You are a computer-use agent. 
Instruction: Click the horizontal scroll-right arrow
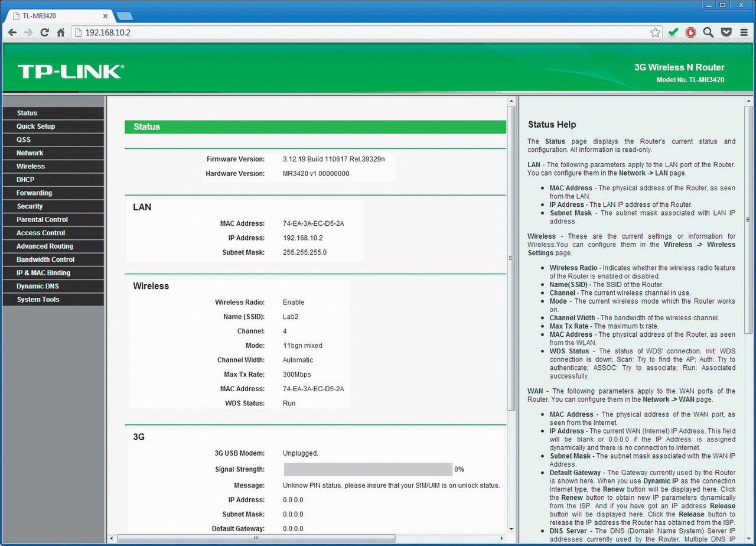click(x=503, y=539)
